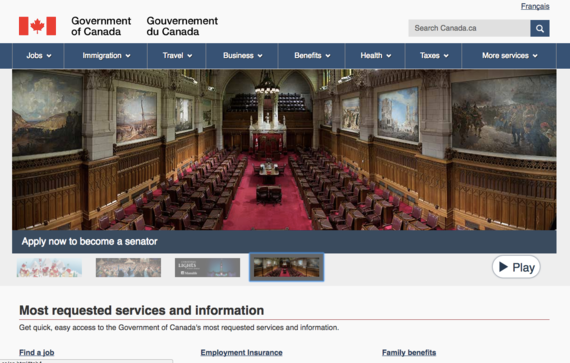Select the Senate chamber slide thumbnail
Image resolution: width=570 pixels, height=363 pixels.
[286, 267]
